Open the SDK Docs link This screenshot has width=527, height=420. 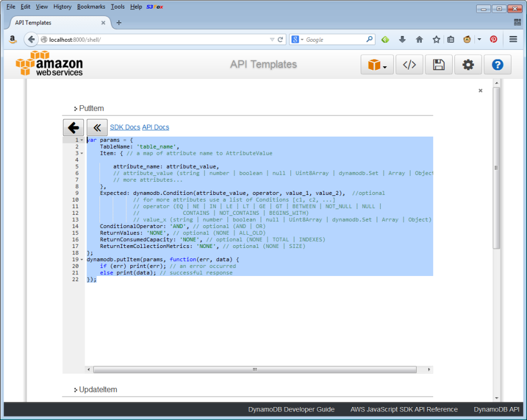pos(125,127)
